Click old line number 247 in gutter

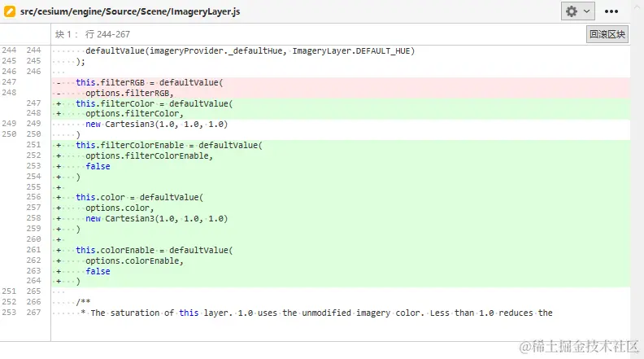point(9,82)
